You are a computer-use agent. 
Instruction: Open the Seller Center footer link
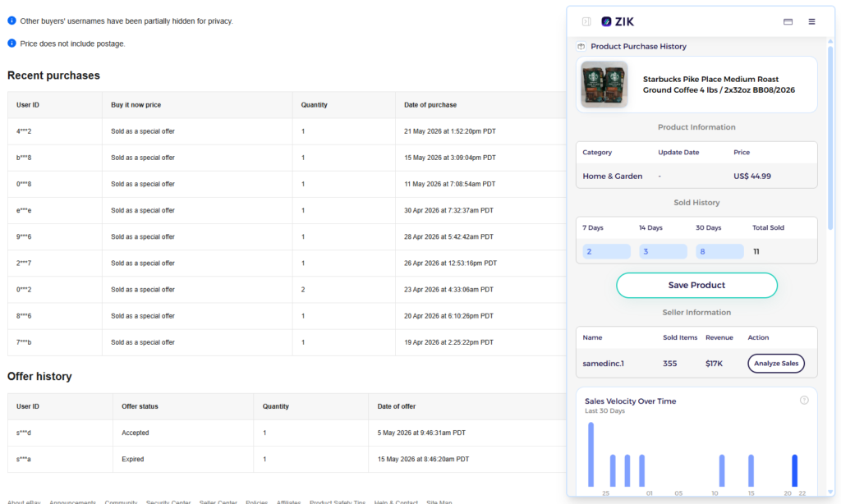click(x=218, y=502)
